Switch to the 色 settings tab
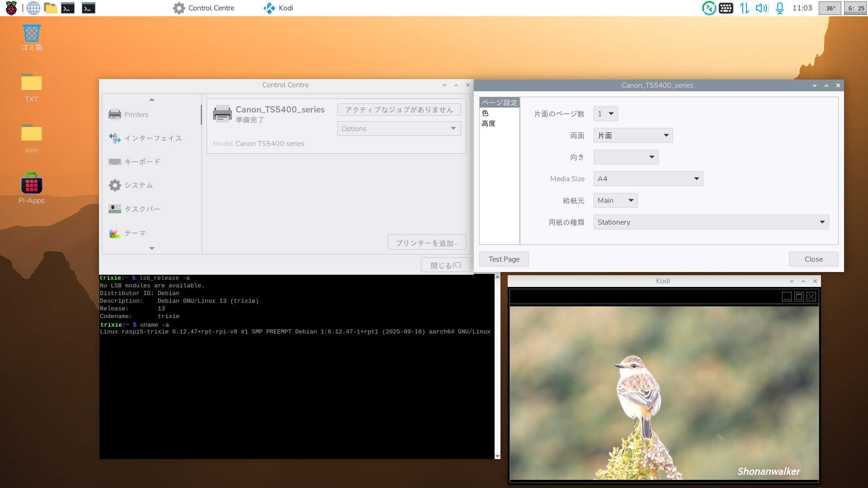This screenshot has width=868, height=488. 485,113
